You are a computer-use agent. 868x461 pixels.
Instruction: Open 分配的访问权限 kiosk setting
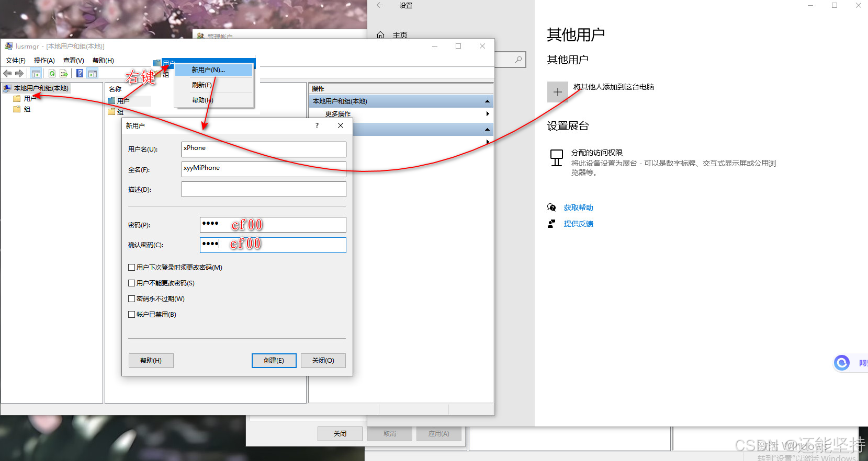pos(597,153)
